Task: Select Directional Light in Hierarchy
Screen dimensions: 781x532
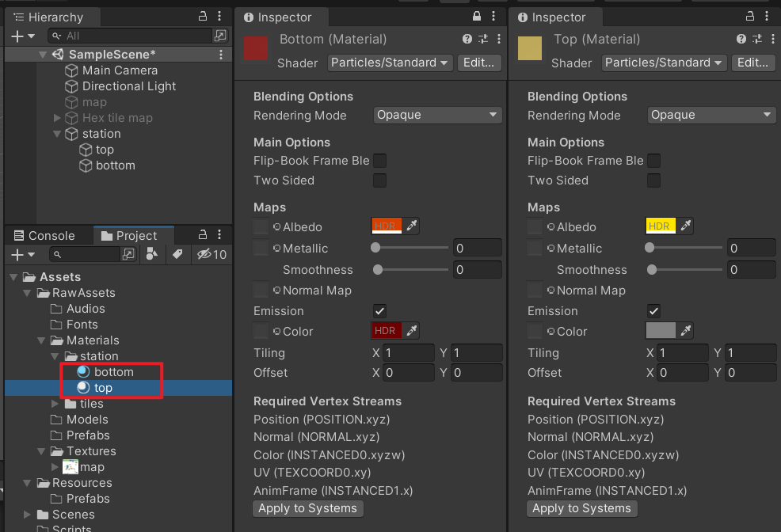Action: 129,86
